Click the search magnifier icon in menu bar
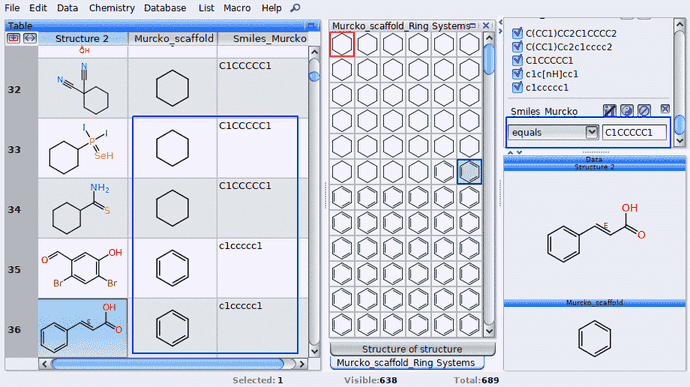The width and height of the screenshot is (690, 387). click(x=295, y=8)
